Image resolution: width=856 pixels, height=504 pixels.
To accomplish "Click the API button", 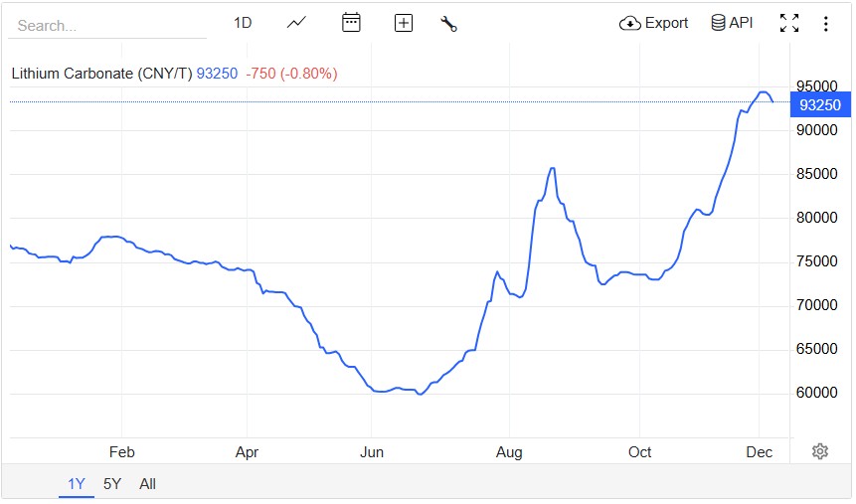I will pos(732,23).
